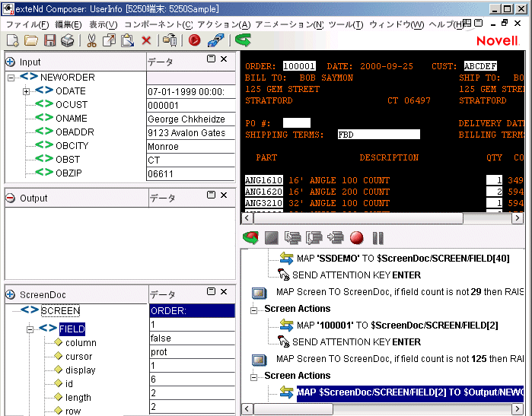Paste with the clipboard icon
Viewport: 532px width, 416px height.
coord(128,40)
